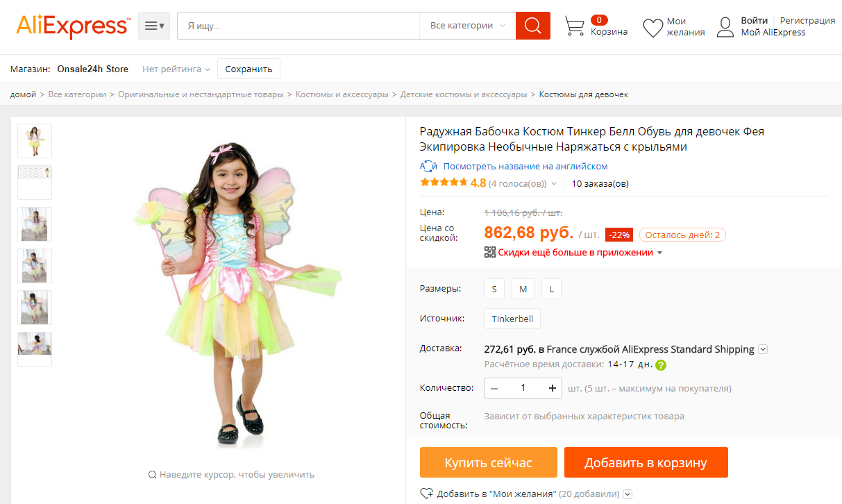
Task: Choose the Tinkerbell source option
Action: coord(512,319)
